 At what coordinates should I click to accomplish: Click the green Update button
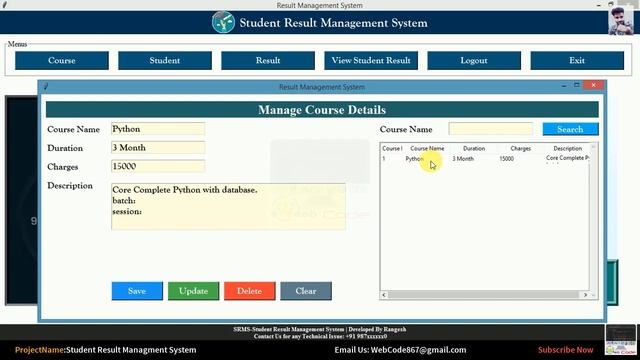click(x=193, y=291)
